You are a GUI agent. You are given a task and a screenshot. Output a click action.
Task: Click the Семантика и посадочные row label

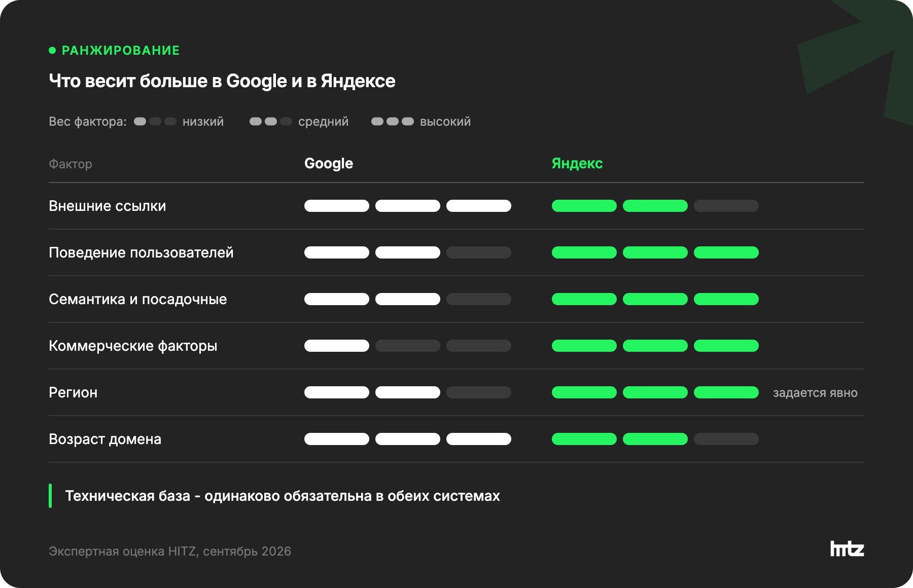tap(138, 299)
